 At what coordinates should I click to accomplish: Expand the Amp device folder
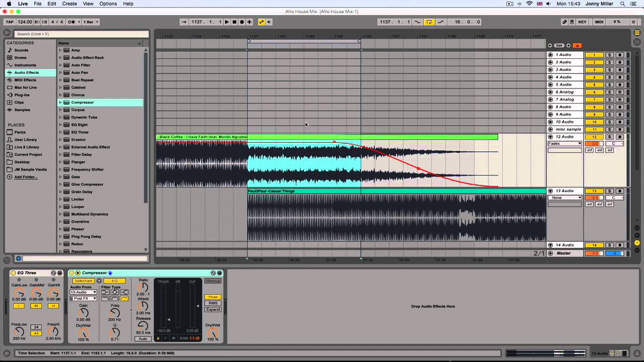pos(60,50)
